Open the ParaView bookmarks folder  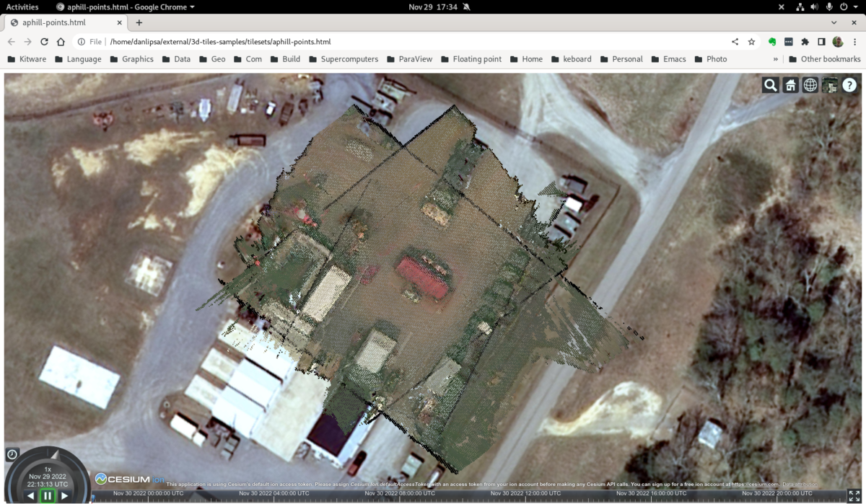pyautogui.click(x=409, y=59)
